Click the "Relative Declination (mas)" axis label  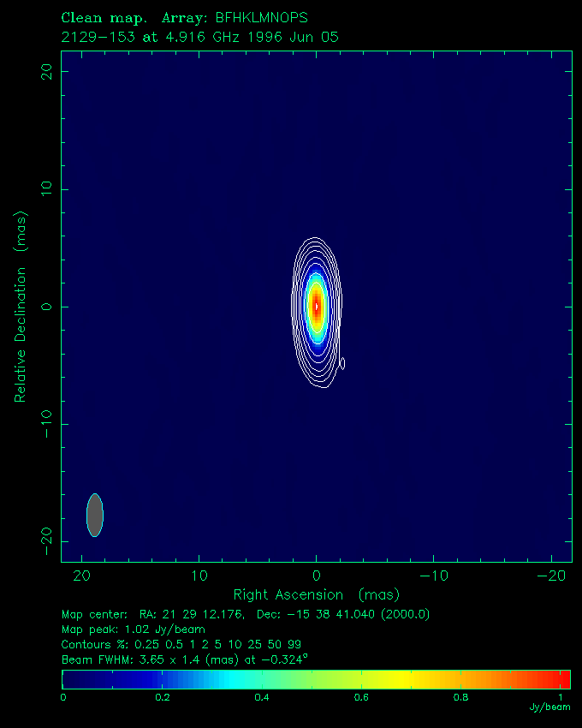21,306
